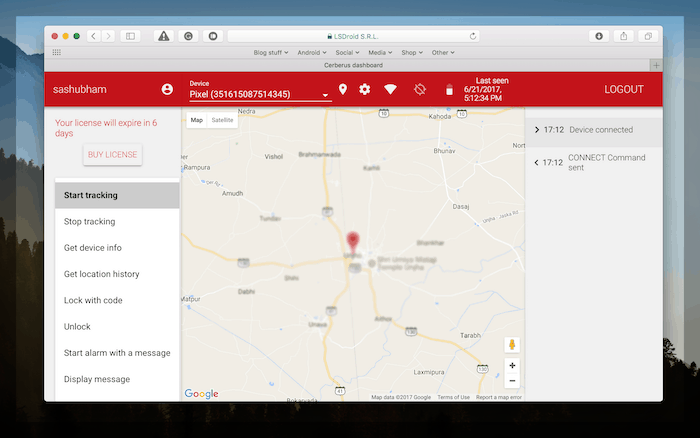Select Stop tracking command
This screenshot has height=438, width=700.
(x=117, y=221)
